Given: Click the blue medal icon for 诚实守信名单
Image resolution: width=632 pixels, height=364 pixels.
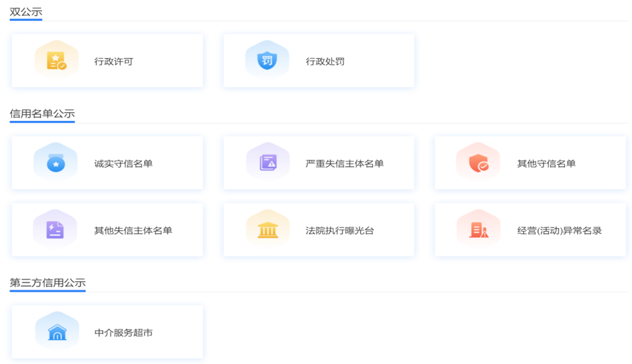Looking at the screenshot, I should click(x=56, y=163).
